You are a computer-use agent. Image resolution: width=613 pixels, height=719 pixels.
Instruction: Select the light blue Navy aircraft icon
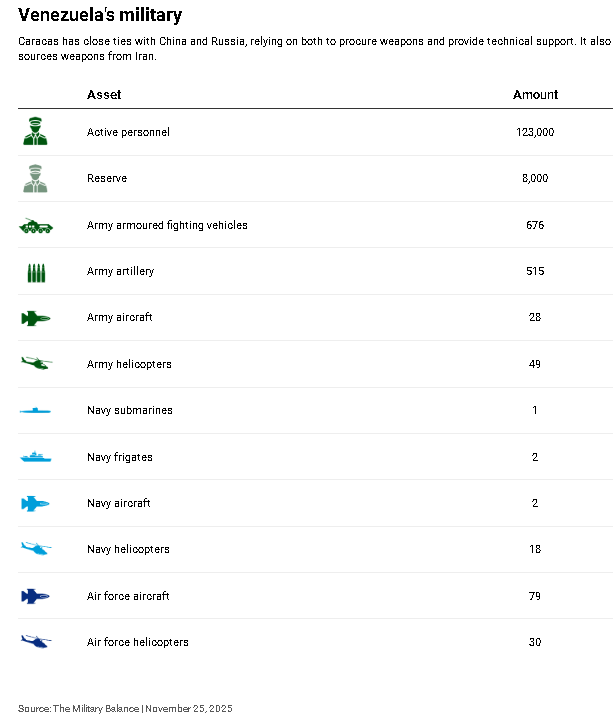click(x=35, y=503)
